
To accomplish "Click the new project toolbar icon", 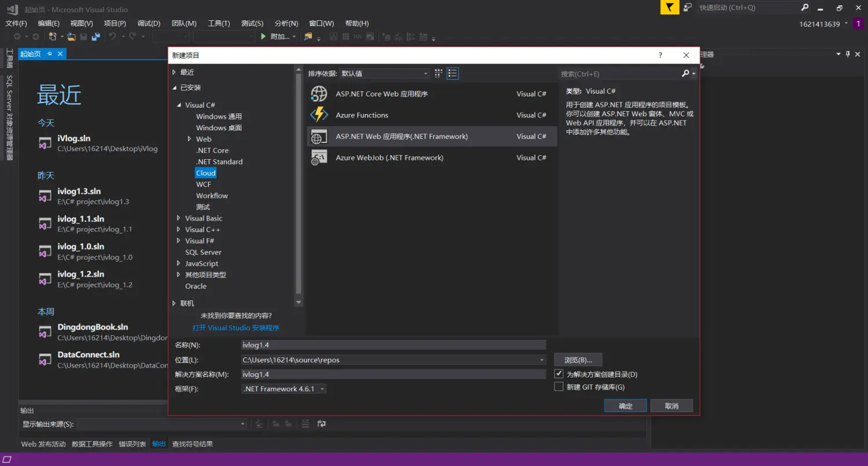I will (53, 36).
